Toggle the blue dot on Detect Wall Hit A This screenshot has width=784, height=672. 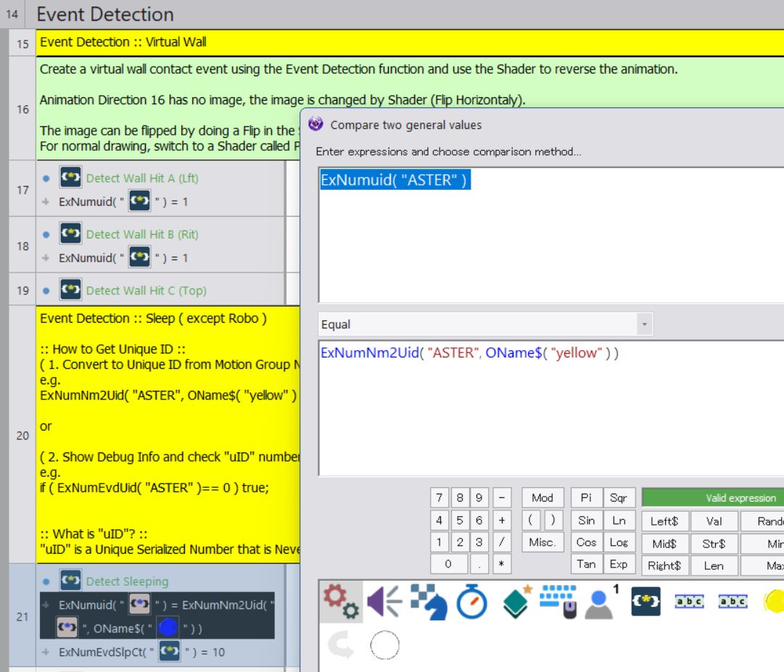(46, 178)
